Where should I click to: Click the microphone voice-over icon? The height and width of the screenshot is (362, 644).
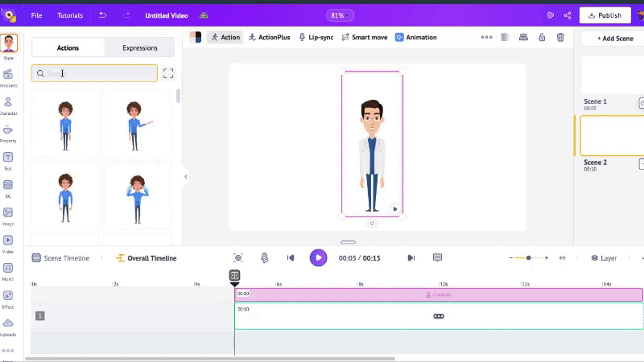click(264, 257)
